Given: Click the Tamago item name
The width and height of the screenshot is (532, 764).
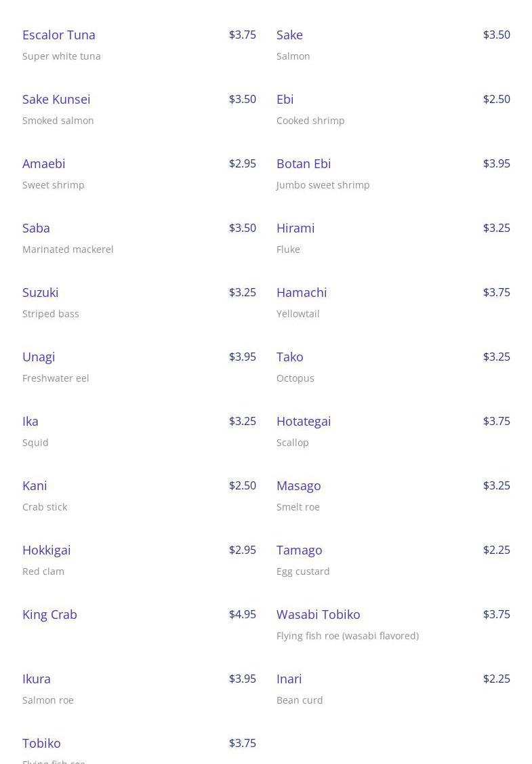Looking at the screenshot, I should pyautogui.click(x=300, y=550).
